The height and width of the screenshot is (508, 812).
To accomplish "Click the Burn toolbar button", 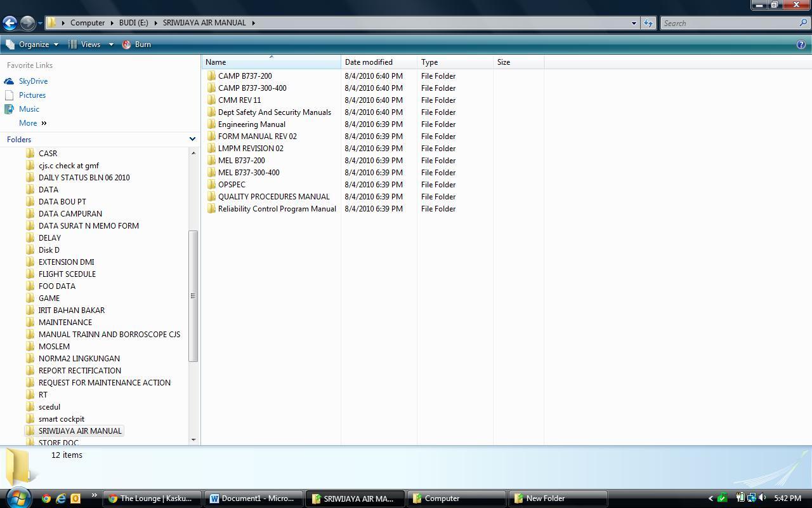I will click(136, 44).
